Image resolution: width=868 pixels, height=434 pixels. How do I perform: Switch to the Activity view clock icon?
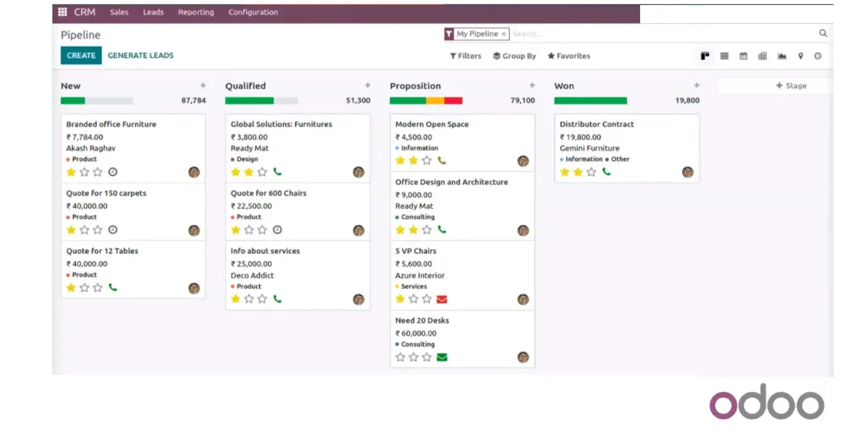pyautogui.click(x=818, y=56)
